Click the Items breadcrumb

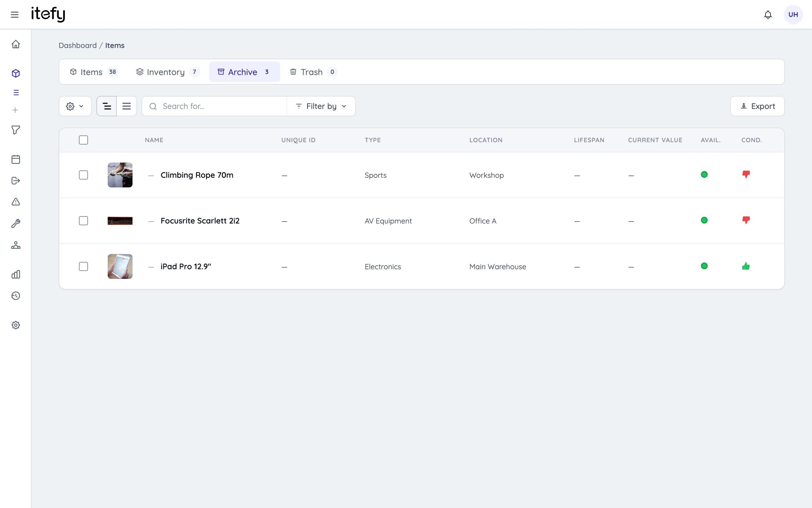pos(115,45)
